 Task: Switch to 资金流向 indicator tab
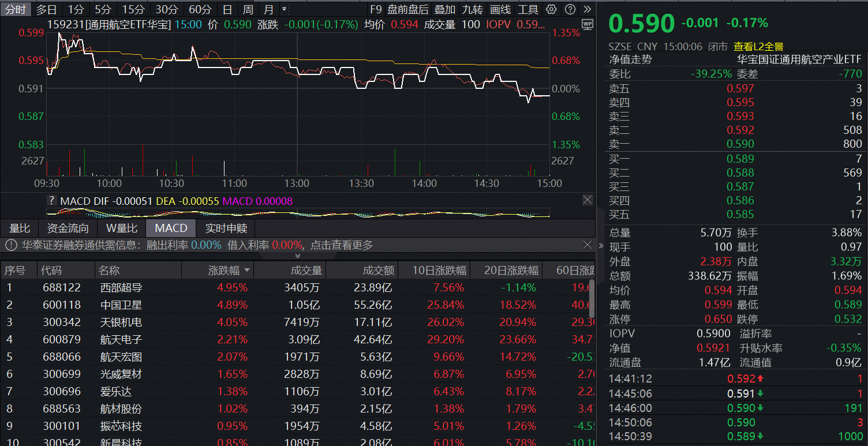coord(68,228)
